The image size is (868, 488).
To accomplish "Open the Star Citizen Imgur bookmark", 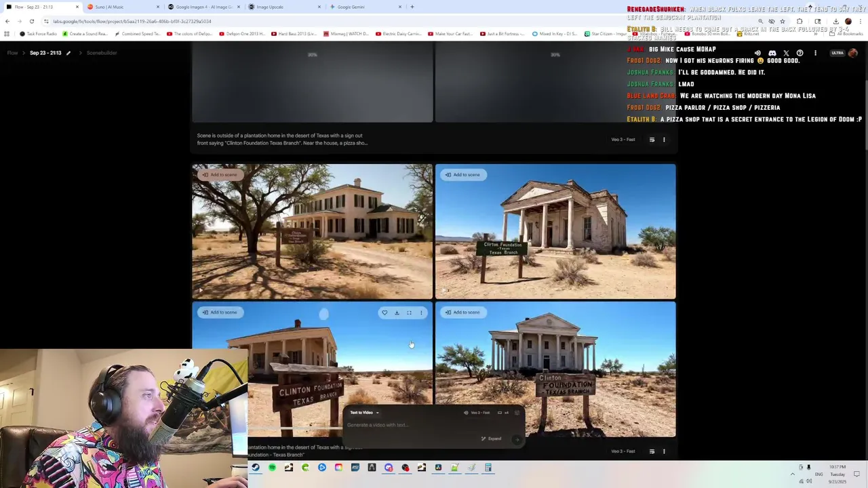I will (x=607, y=34).
